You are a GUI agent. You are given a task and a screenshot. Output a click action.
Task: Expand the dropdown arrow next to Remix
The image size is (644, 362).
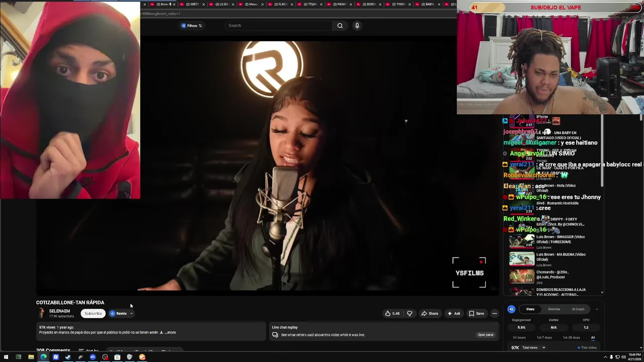131,313
